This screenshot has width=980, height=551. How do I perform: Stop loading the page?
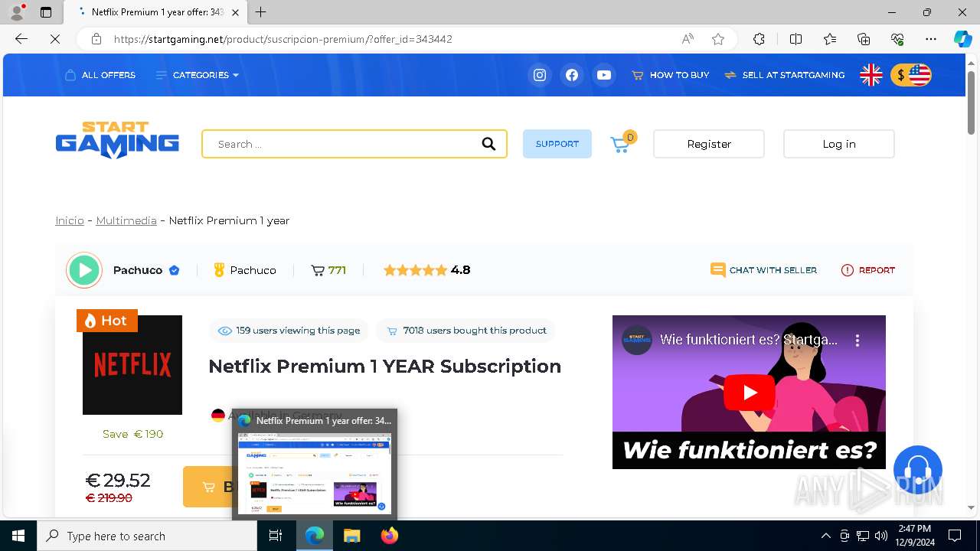55,39
